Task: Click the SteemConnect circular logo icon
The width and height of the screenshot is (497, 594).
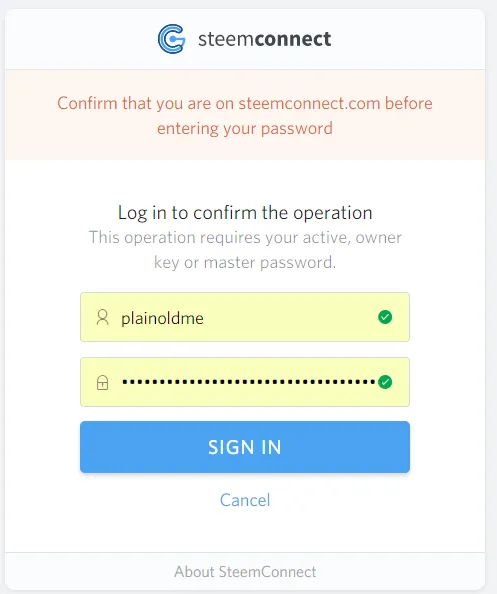Action: pyautogui.click(x=172, y=39)
